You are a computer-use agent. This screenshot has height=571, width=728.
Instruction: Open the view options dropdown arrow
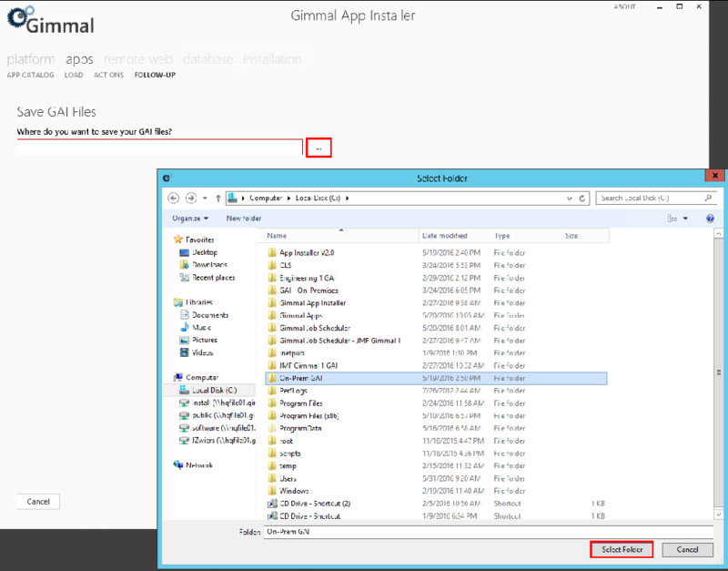click(x=686, y=219)
